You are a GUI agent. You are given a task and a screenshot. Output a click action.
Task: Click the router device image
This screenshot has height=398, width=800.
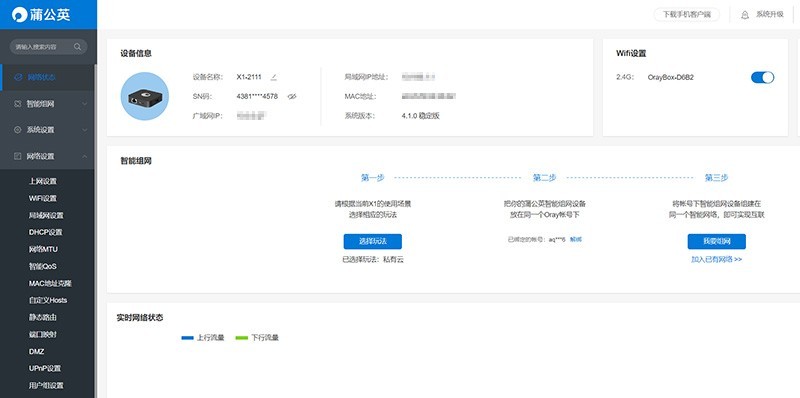point(144,96)
